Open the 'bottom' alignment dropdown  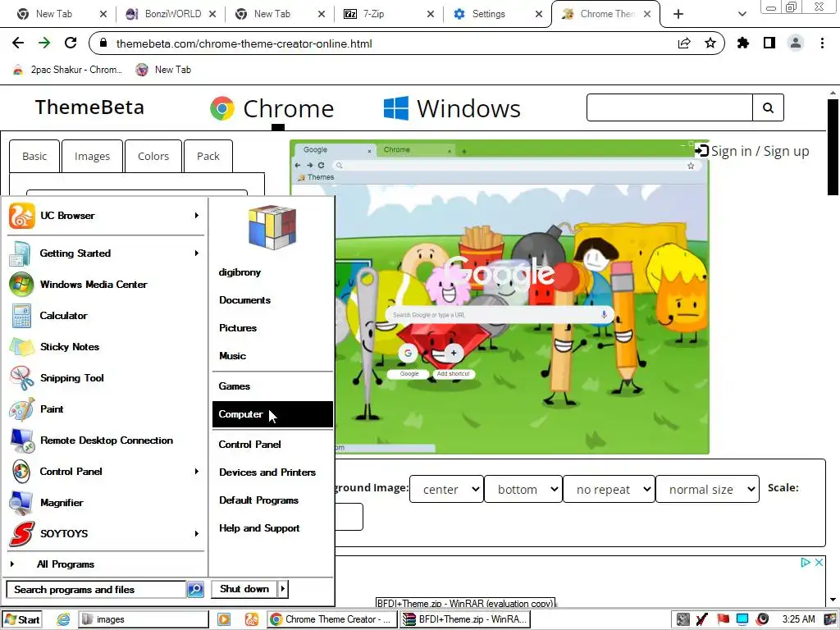click(x=523, y=489)
